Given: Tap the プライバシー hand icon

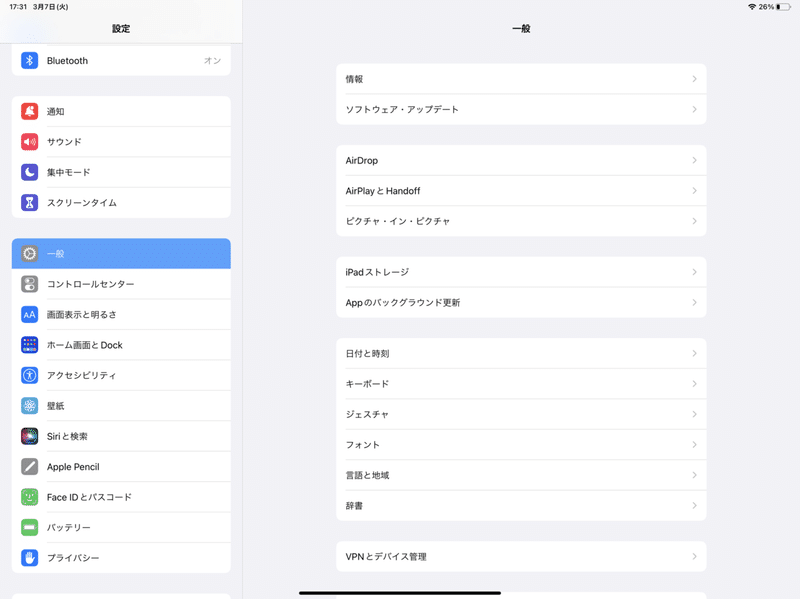Looking at the screenshot, I should click(x=30, y=558).
